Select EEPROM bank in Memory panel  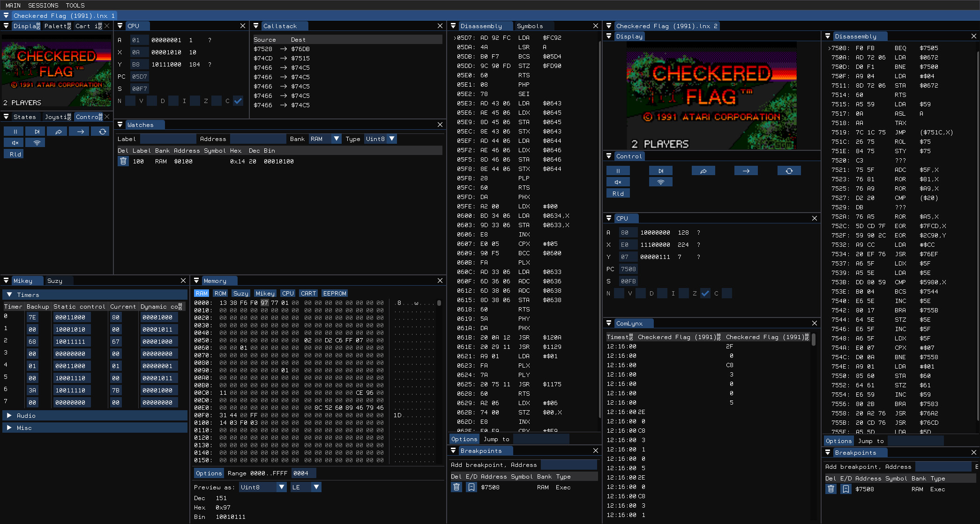[335, 293]
